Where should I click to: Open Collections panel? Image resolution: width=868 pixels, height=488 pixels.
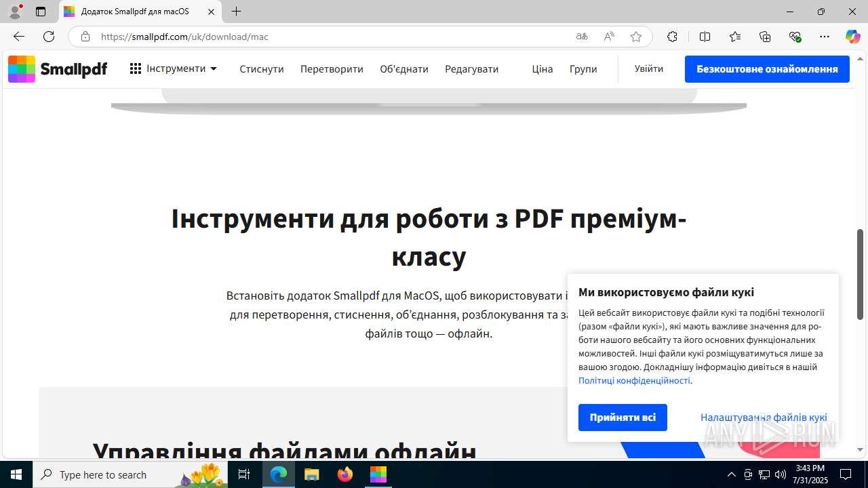[x=765, y=37]
